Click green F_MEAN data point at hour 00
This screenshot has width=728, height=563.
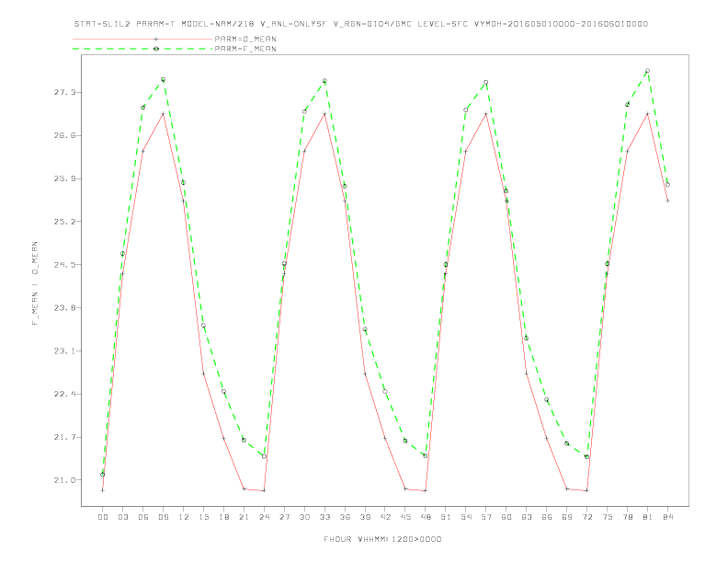(x=103, y=475)
